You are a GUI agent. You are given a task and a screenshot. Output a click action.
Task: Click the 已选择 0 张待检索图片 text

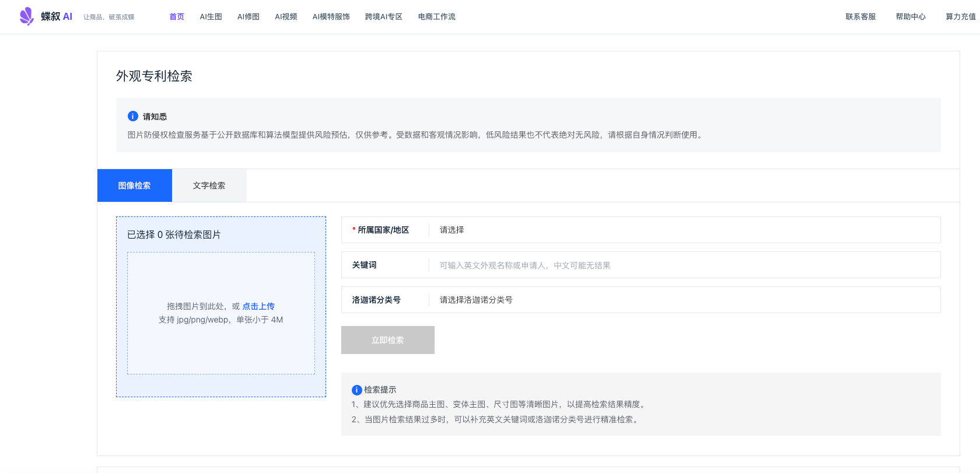pos(174,234)
